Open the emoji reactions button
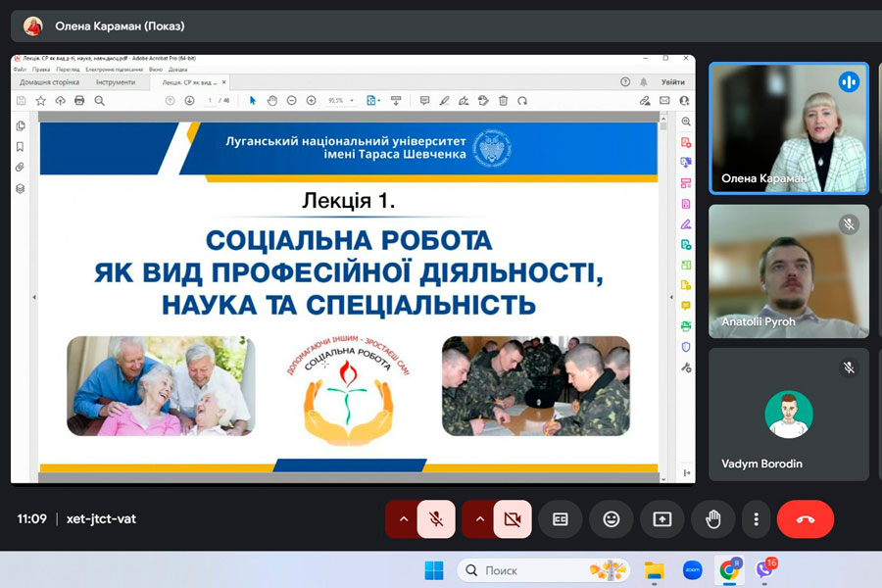This screenshot has height=588, width=882. pos(612,519)
